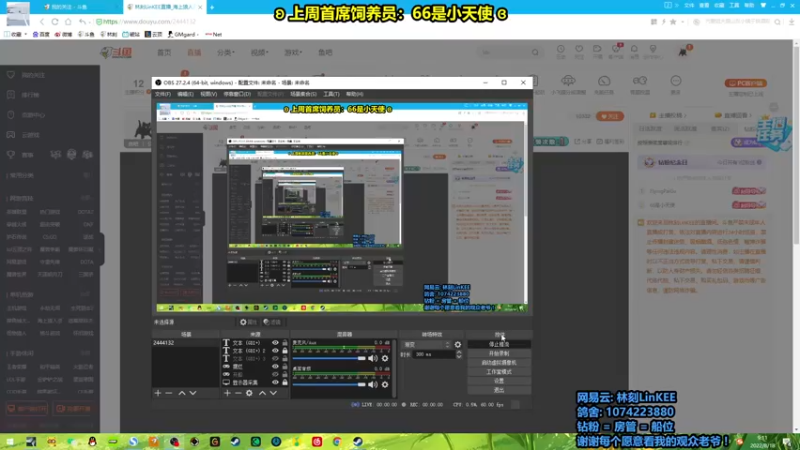Viewport: 800px width, 450px height.
Task: Move the scene down in the Scenes list
Action: click(193, 393)
